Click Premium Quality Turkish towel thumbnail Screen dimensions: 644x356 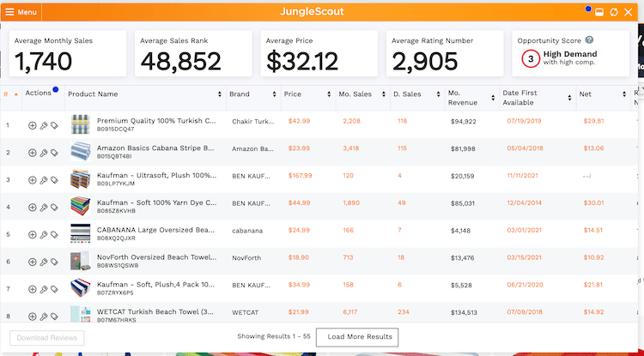(80, 124)
